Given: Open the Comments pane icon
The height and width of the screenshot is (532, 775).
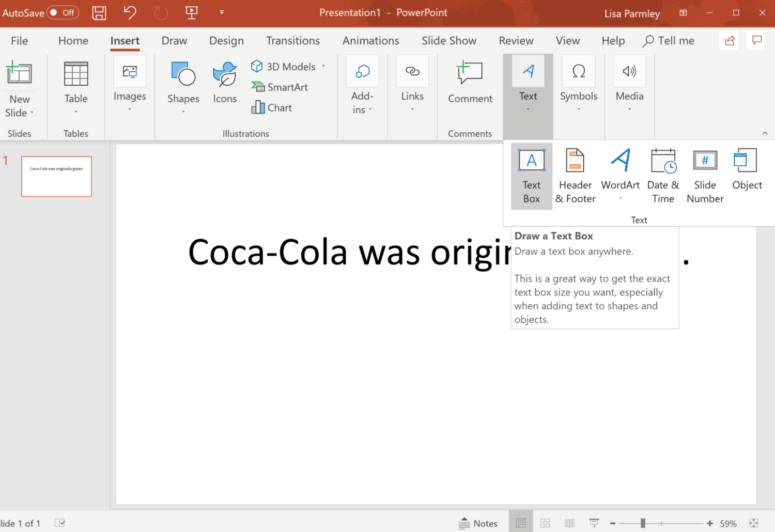Looking at the screenshot, I should (757, 40).
